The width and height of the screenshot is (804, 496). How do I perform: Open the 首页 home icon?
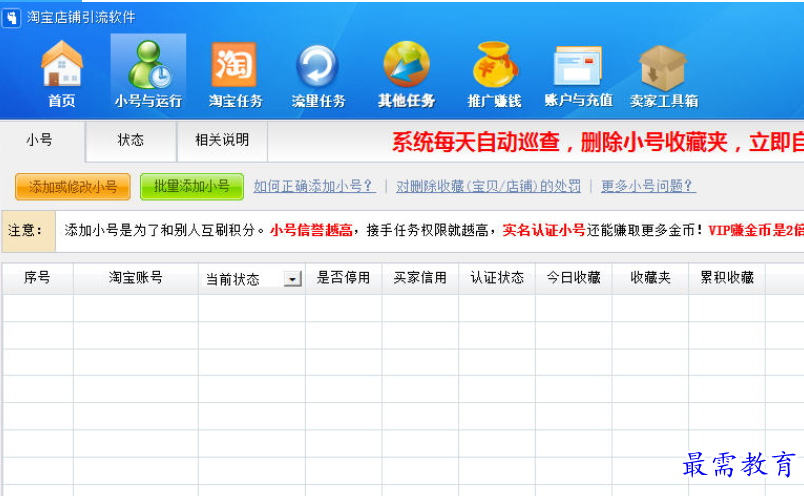[62, 74]
